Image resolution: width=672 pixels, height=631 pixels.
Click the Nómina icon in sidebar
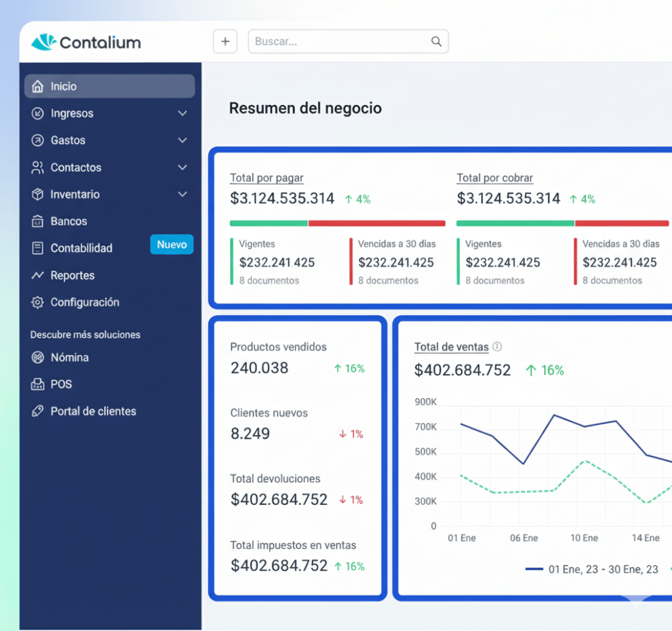[x=37, y=357]
